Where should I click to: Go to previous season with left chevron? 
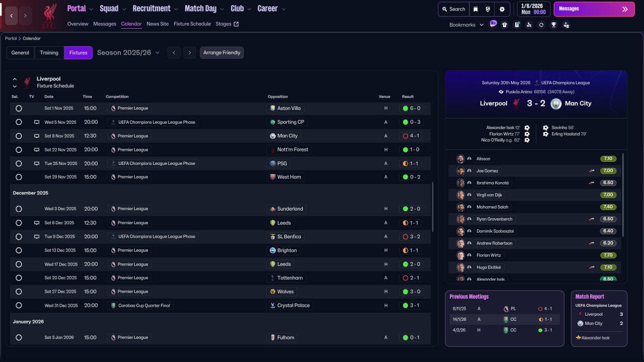(x=174, y=53)
